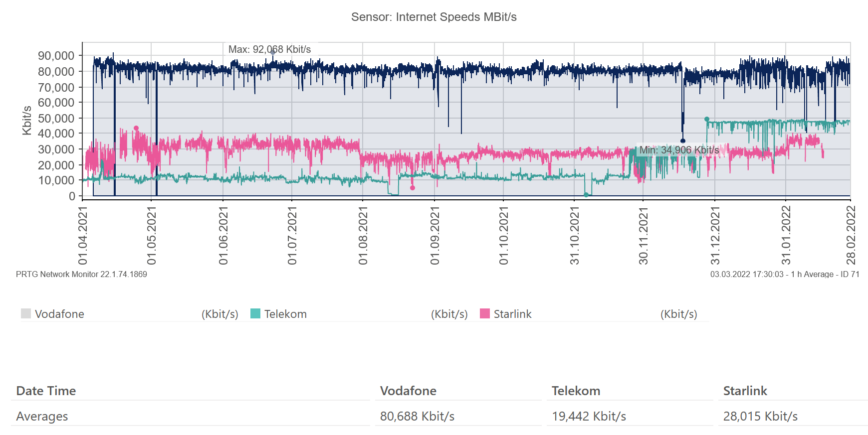This screenshot has height=435, width=868.
Task: Click the Vodafone column header in the table
Action: coord(408,391)
